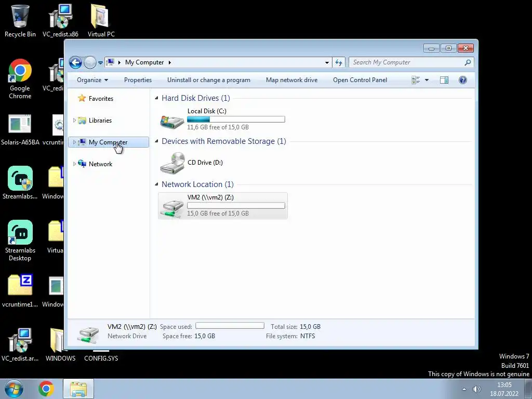Click 15,0 GB free of 15,0 GB text
This screenshot has width=532, height=399.
pyautogui.click(x=218, y=214)
